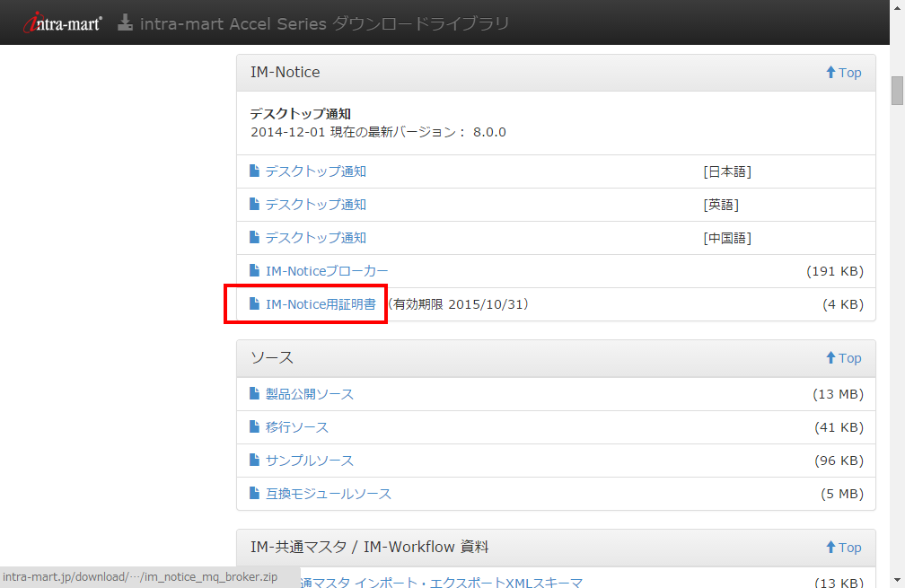
Task: Click the (13 MB) size label
Action: [x=838, y=394]
